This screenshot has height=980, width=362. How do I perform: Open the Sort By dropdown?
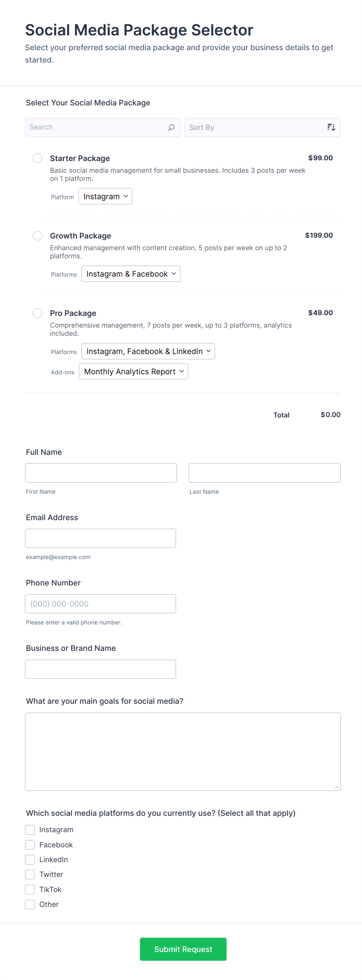tap(257, 128)
